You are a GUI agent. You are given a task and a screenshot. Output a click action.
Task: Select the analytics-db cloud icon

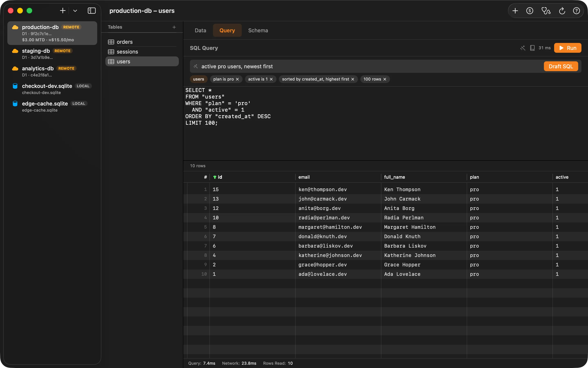pyautogui.click(x=15, y=69)
